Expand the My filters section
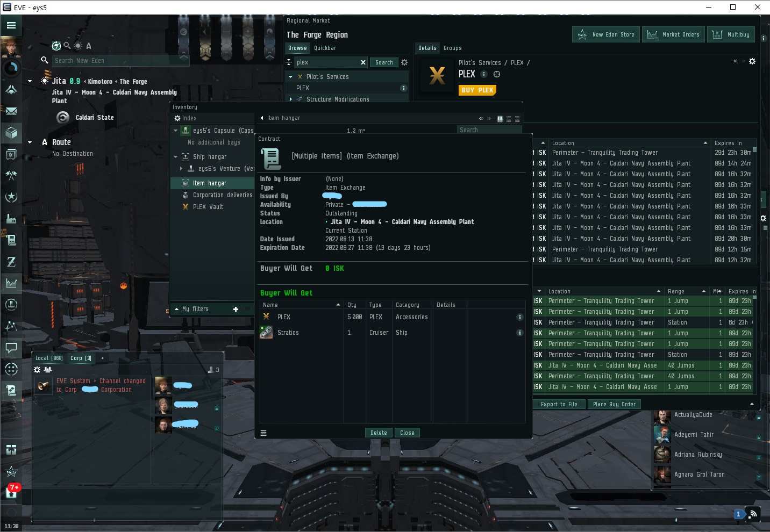770x532 pixels. click(x=176, y=309)
